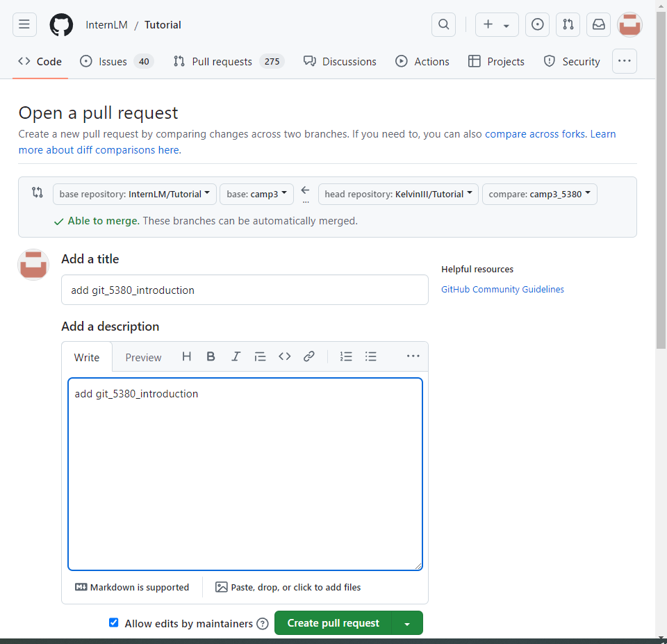
Task: Open the create new plus menu
Action: click(x=496, y=25)
